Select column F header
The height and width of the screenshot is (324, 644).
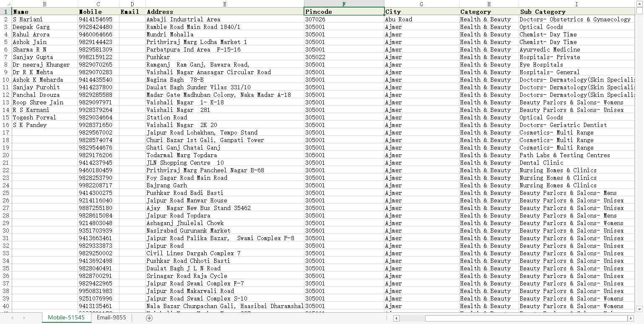[x=344, y=4]
